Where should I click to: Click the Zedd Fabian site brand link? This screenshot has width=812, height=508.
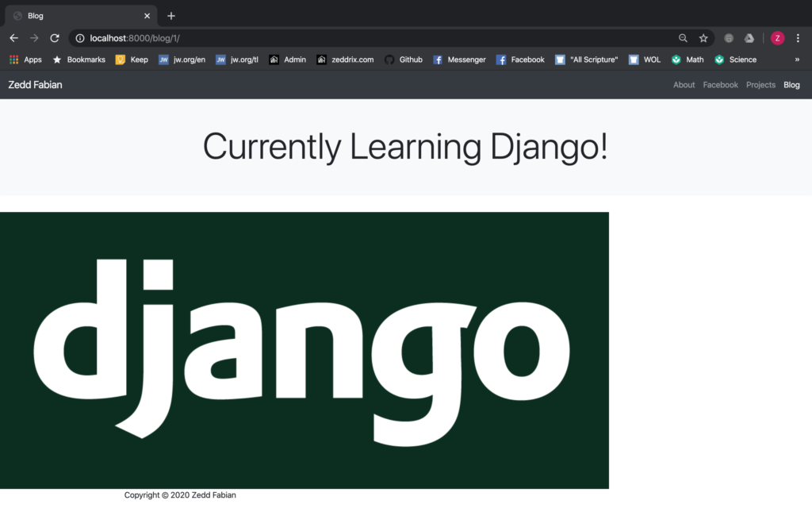pos(35,84)
